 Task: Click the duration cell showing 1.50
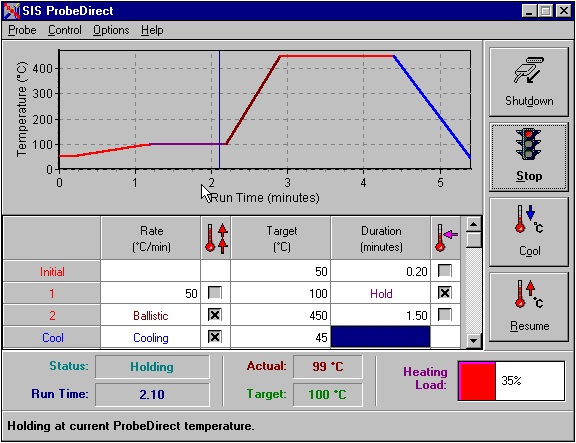click(381, 315)
